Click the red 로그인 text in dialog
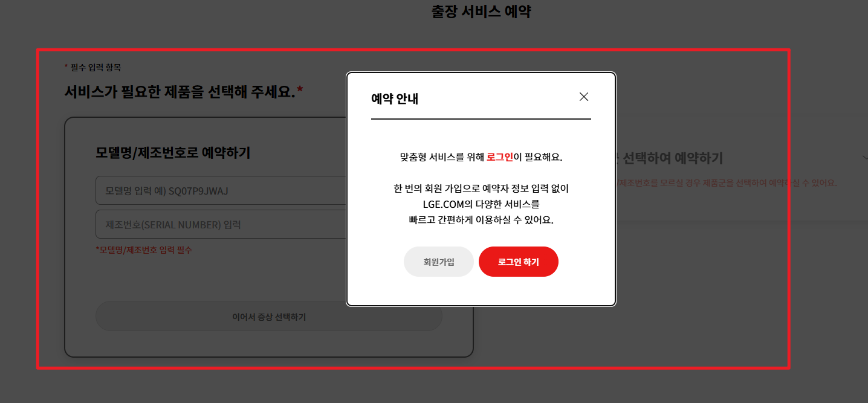The image size is (868, 403). click(x=500, y=157)
